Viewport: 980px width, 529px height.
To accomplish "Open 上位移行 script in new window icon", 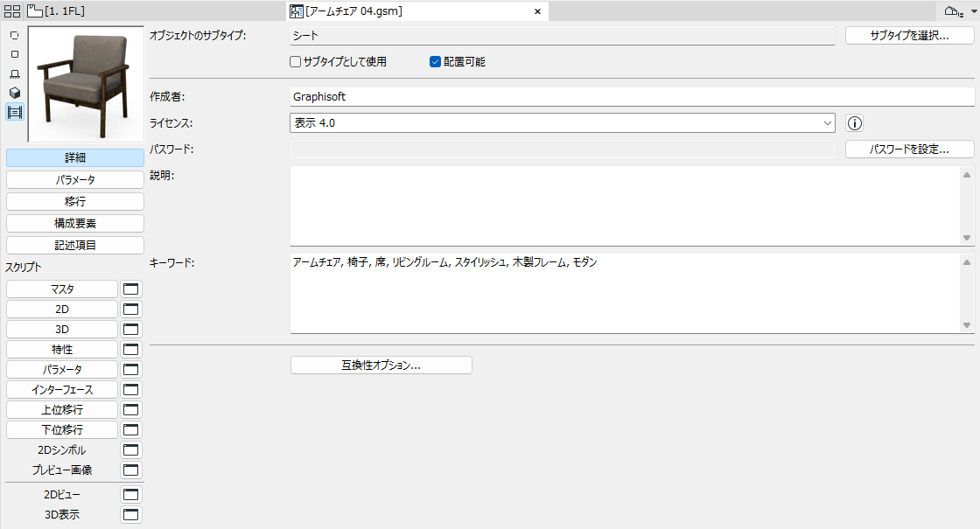I will pos(130,409).
